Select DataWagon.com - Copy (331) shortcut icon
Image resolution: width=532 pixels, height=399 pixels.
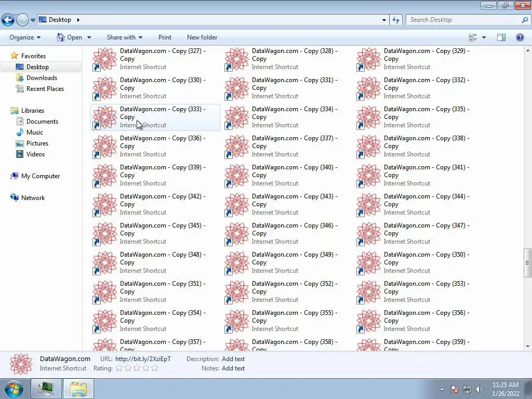pyautogui.click(x=237, y=88)
